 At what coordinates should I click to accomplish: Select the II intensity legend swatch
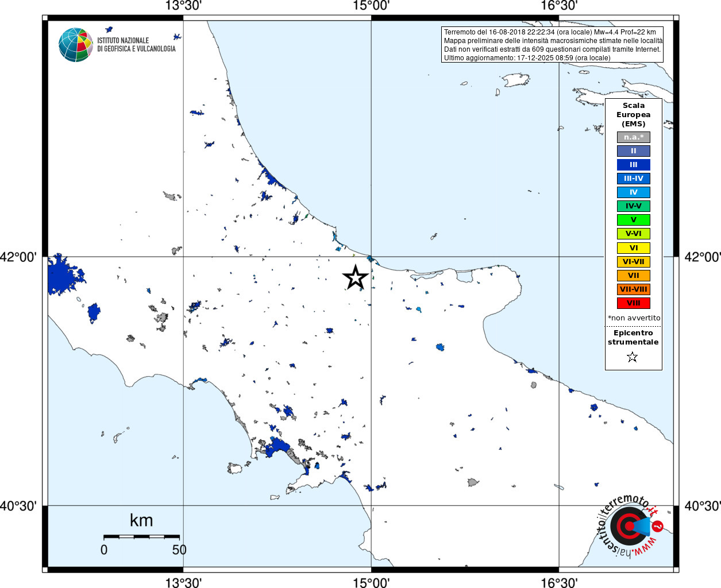click(x=634, y=151)
